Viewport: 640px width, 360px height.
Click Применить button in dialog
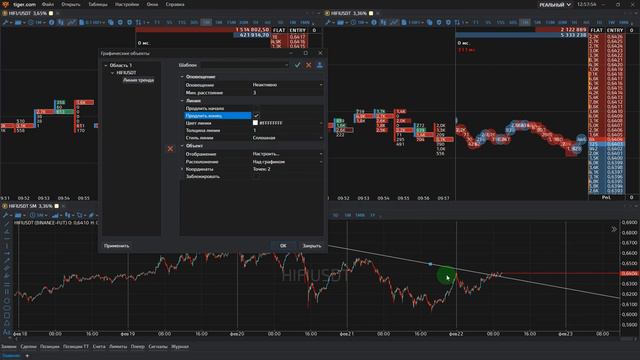point(117,246)
